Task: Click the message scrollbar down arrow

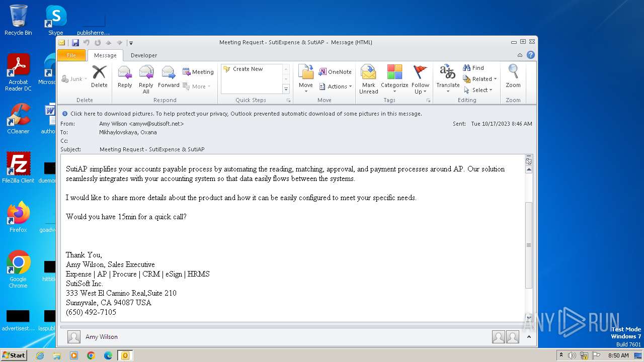Action: 528,317
